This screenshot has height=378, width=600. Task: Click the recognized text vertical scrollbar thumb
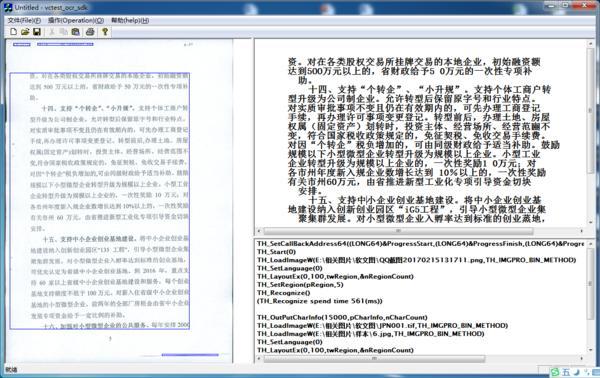591,111
